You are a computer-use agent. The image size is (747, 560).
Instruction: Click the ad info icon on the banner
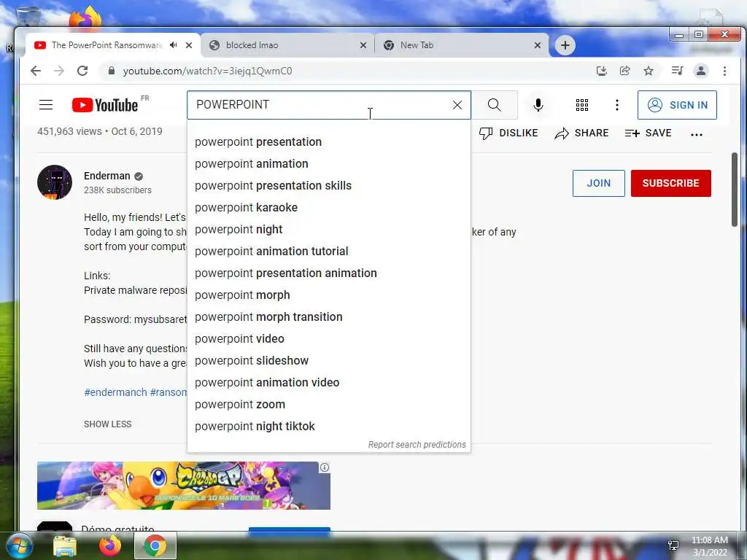pyautogui.click(x=325, y=467)
